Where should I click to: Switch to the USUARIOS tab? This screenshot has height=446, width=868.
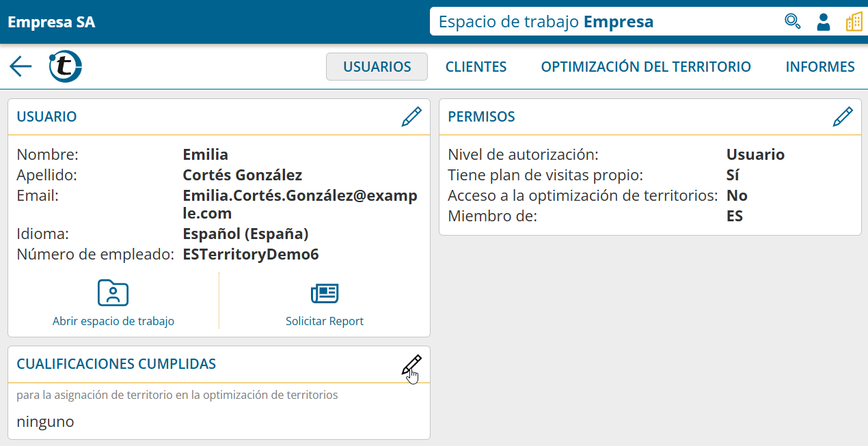click(377, 67)
